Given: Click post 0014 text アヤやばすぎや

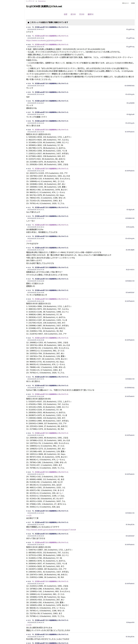Looking at the screenshot, I should coord(32,244).
